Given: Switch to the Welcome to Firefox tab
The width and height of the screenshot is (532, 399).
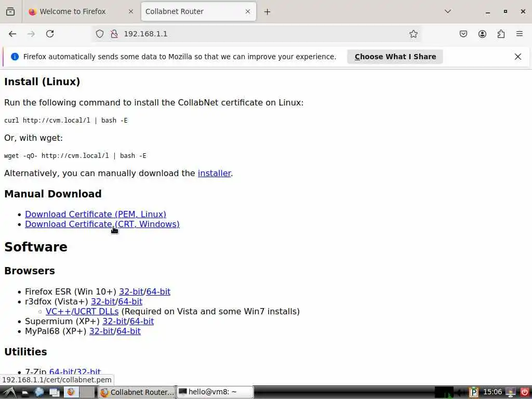Looking at the screenshot, I should (82, 11).
